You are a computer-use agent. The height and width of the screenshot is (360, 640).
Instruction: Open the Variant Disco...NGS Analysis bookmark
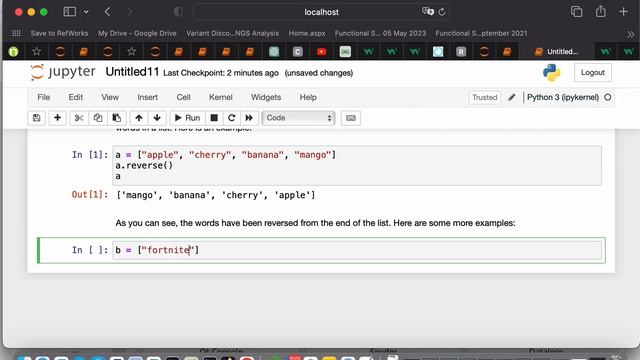tap(233, 33)
